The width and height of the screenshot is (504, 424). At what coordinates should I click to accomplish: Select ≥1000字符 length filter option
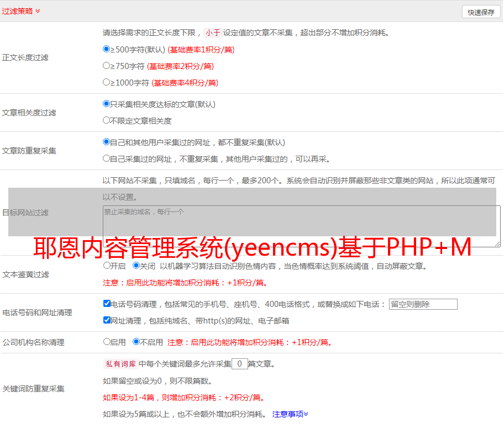click(107, 82)
